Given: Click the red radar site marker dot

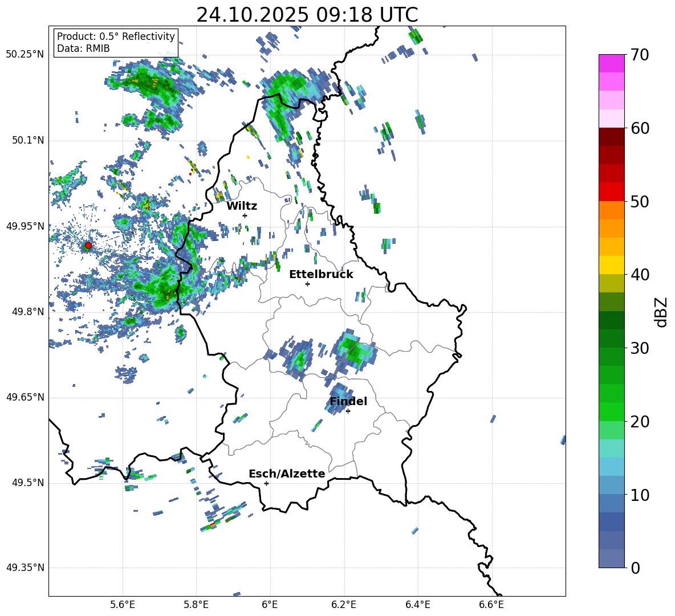Looking at the screenshot, I should pos(88,246).
